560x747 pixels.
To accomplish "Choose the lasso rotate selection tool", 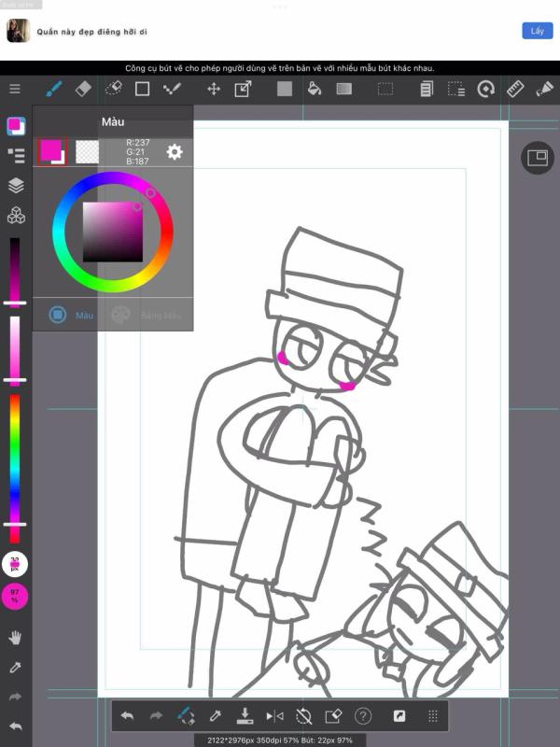I will pyautogui.click(x=485, y=89).
